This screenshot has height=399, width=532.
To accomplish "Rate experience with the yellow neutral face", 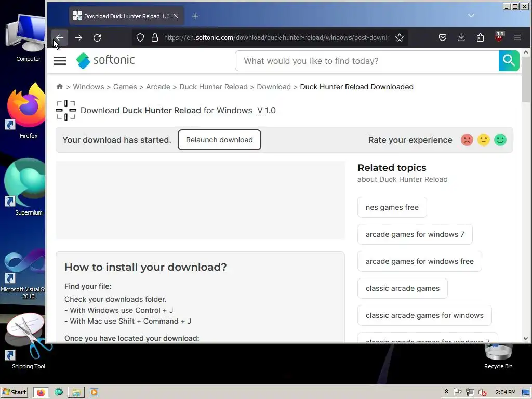I will [x=484, y=140].
